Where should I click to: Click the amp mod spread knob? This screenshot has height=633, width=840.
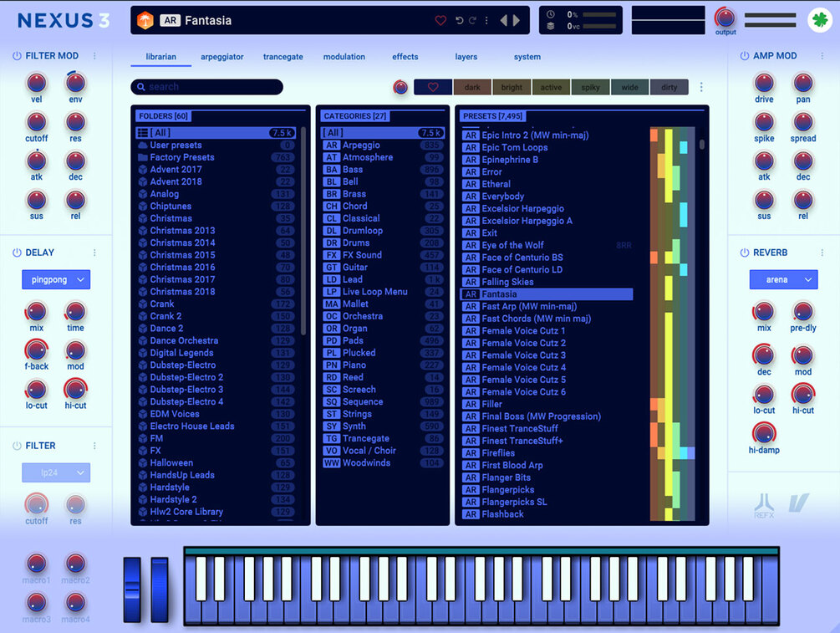coord(803,122)
